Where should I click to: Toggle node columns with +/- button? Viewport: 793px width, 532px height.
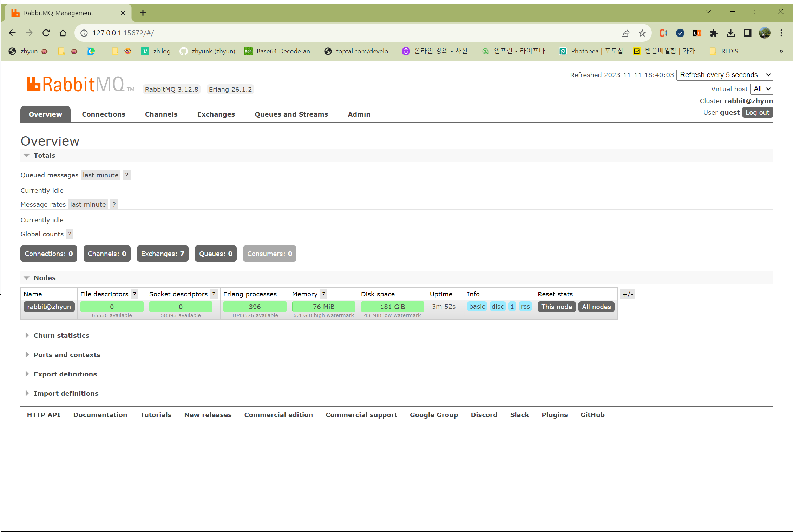click(x=628, y=294)
